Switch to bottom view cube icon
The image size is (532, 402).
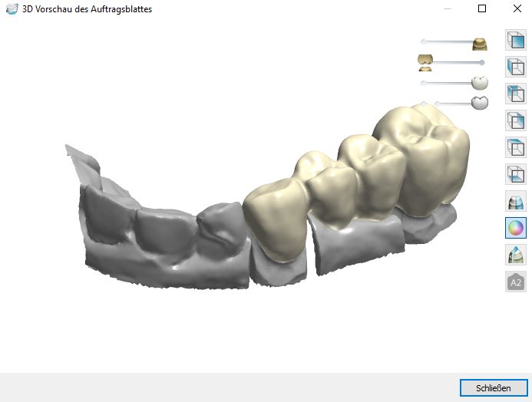(515, 174)
